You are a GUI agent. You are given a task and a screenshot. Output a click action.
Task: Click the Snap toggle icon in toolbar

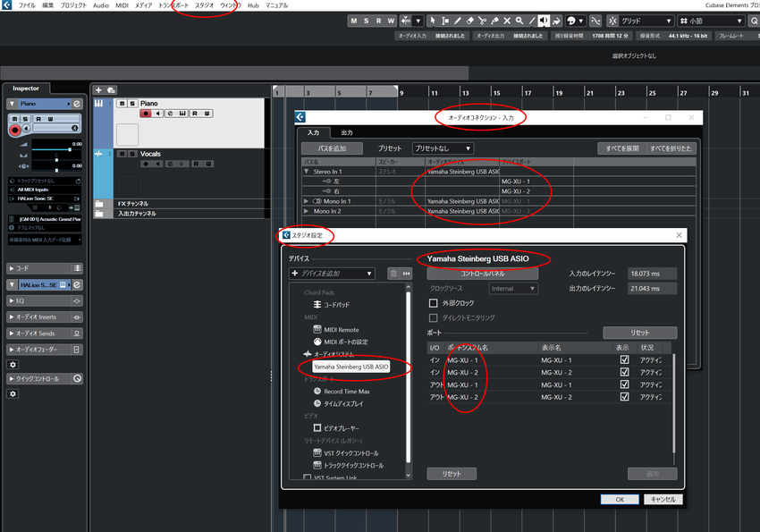tap(612, 21)
